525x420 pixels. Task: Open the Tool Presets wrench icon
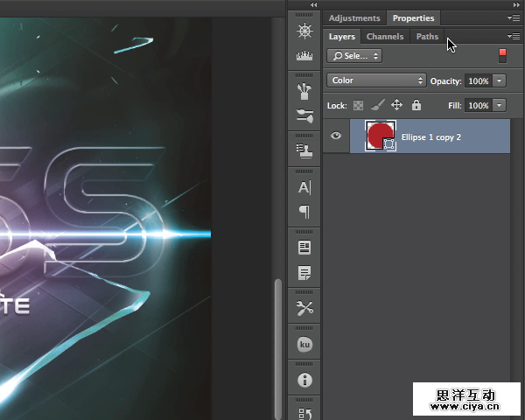click(304, 307)
